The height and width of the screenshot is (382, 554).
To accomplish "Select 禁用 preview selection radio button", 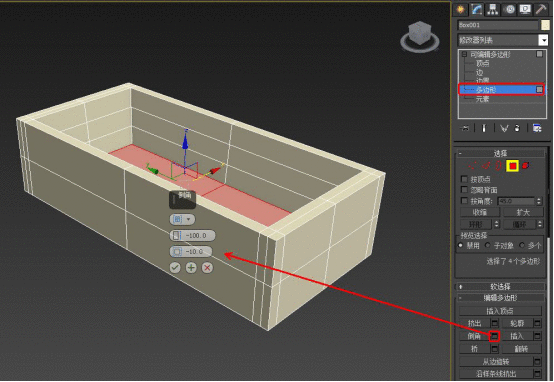I will pos(461,245).
